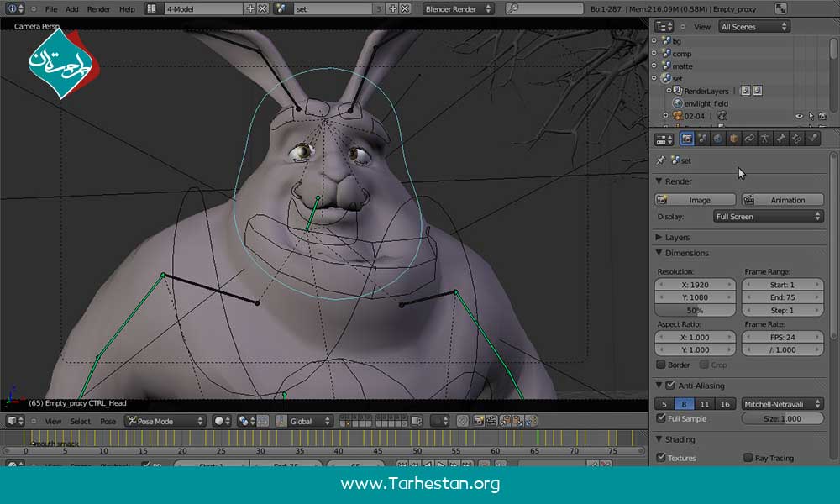
Task: Open the Add menu
Action: pos(71,9)
